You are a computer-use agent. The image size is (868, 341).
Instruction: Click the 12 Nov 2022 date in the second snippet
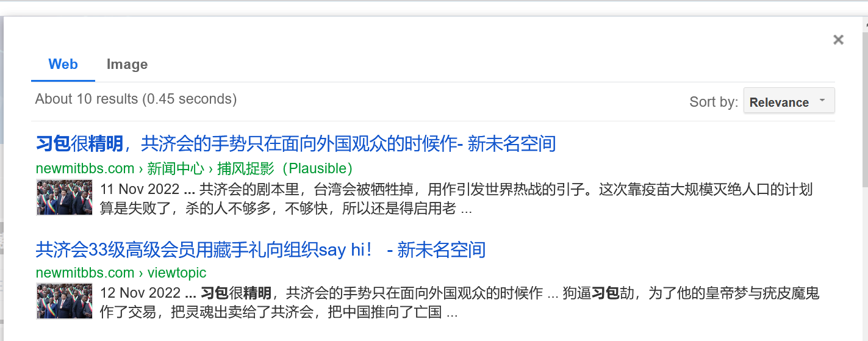(140, 293)
